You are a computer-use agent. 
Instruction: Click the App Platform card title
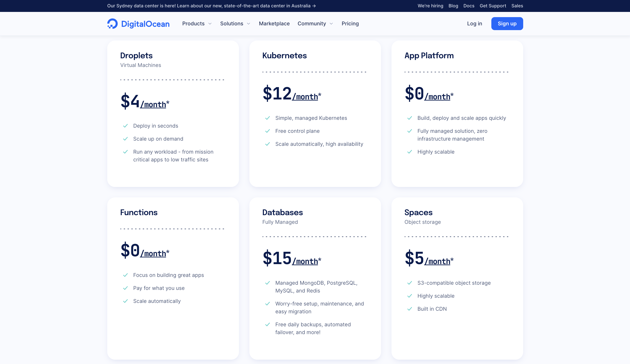429,55
